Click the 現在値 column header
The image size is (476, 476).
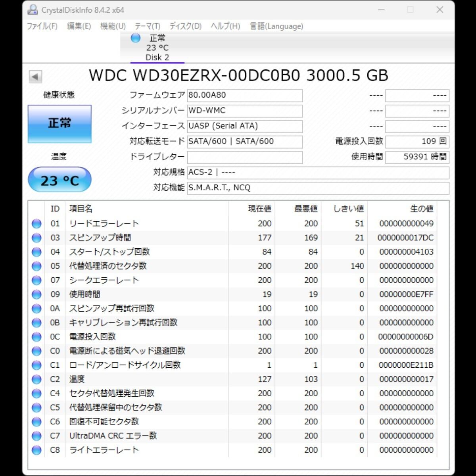point(260,209)
